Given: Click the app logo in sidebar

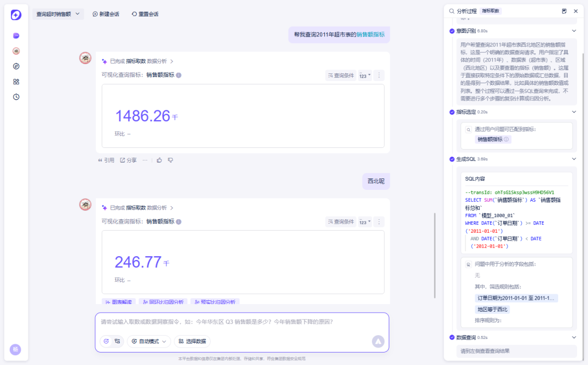Looking at the screenshot, I should pos(16,15).
